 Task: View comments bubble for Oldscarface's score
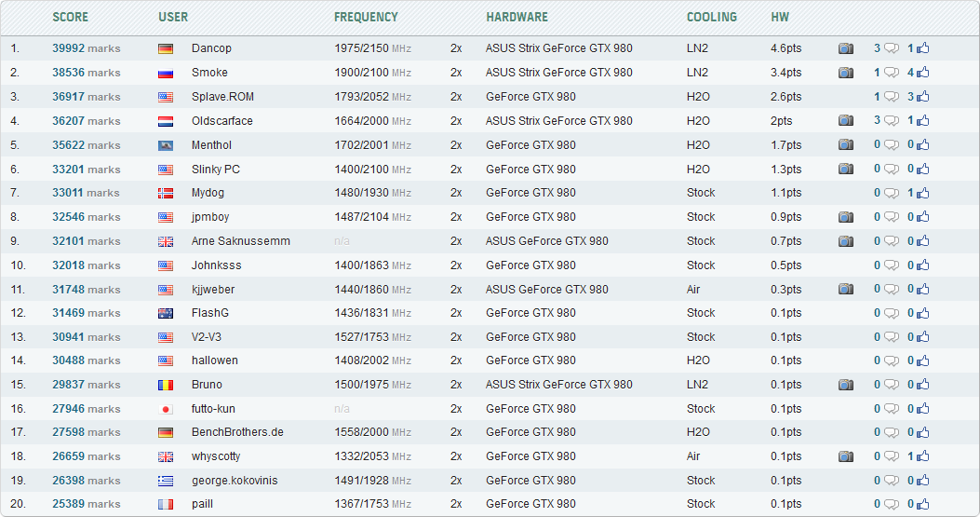(x=892, y=121)
